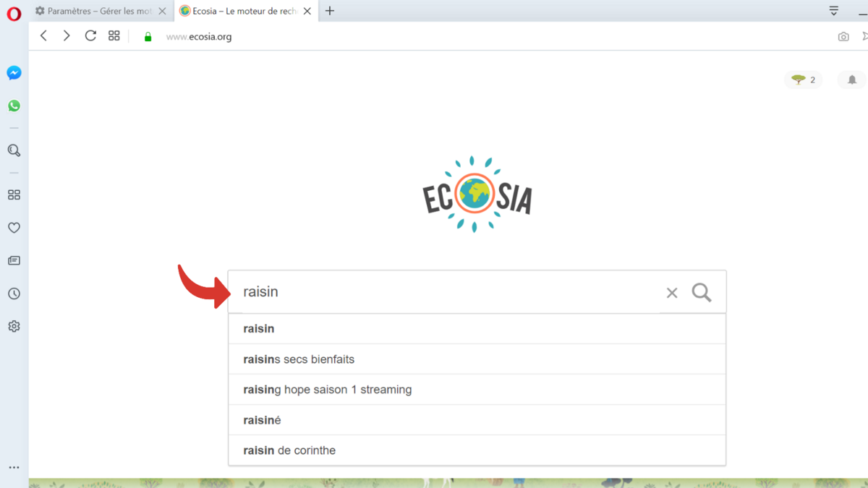Open Ecosia notifications bell
868x488 pixels.
(852, 80)
